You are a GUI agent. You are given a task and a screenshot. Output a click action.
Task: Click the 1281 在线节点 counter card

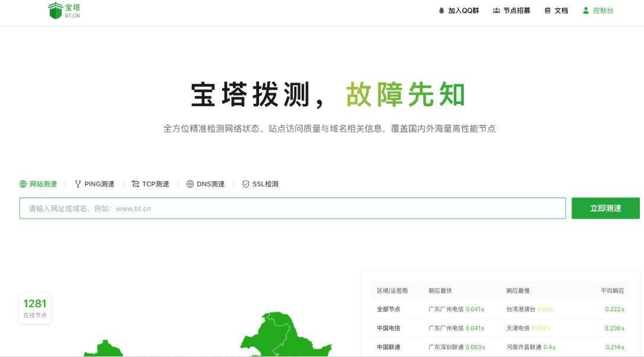coord(35,308)
